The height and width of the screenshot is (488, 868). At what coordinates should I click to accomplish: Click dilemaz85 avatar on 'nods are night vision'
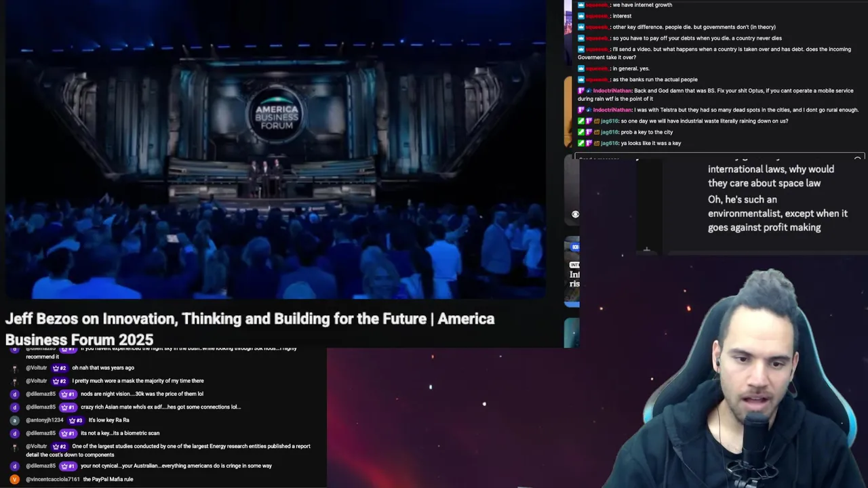[14, 394]
